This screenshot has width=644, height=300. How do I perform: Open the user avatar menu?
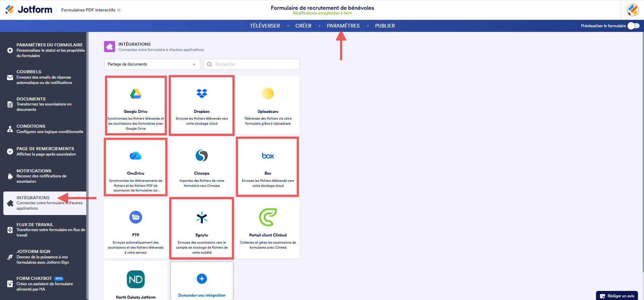(633, 10)
